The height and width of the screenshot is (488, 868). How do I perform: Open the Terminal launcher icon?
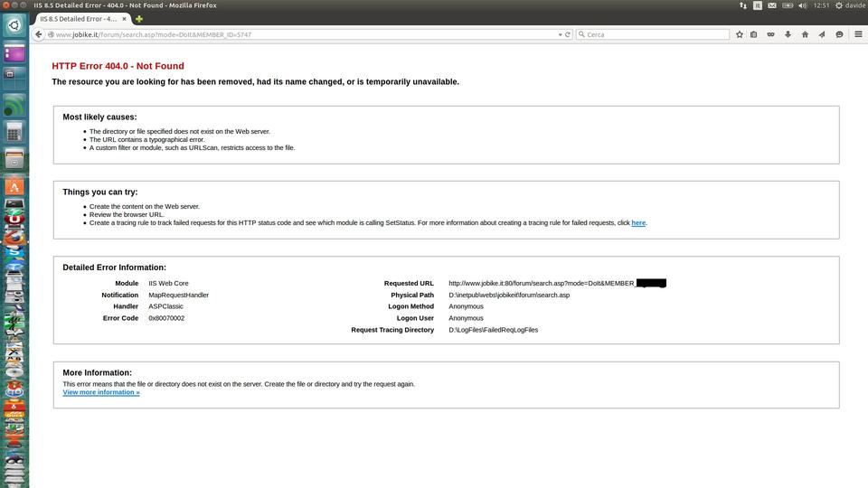14,203
